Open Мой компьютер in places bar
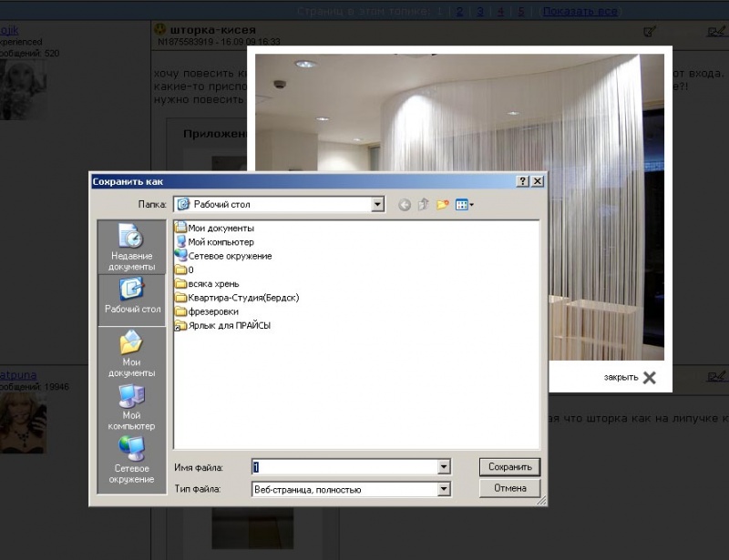 pyautogui.click(x=132, y=406)
